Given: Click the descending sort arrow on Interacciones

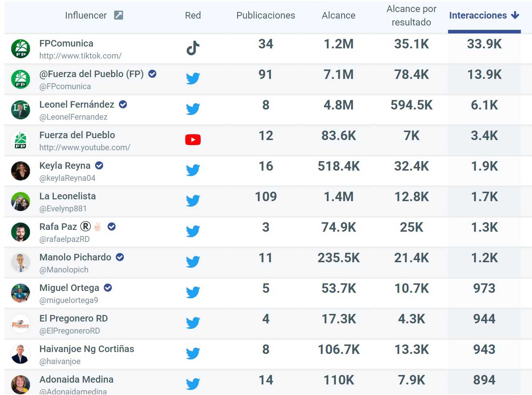Looking at the screenshot, I should point(515,15).
